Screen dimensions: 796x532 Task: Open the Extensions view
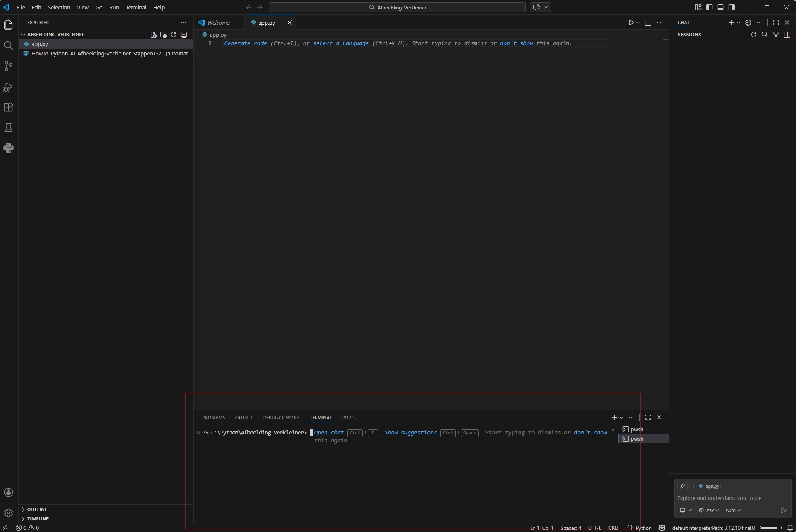(8, 107)
